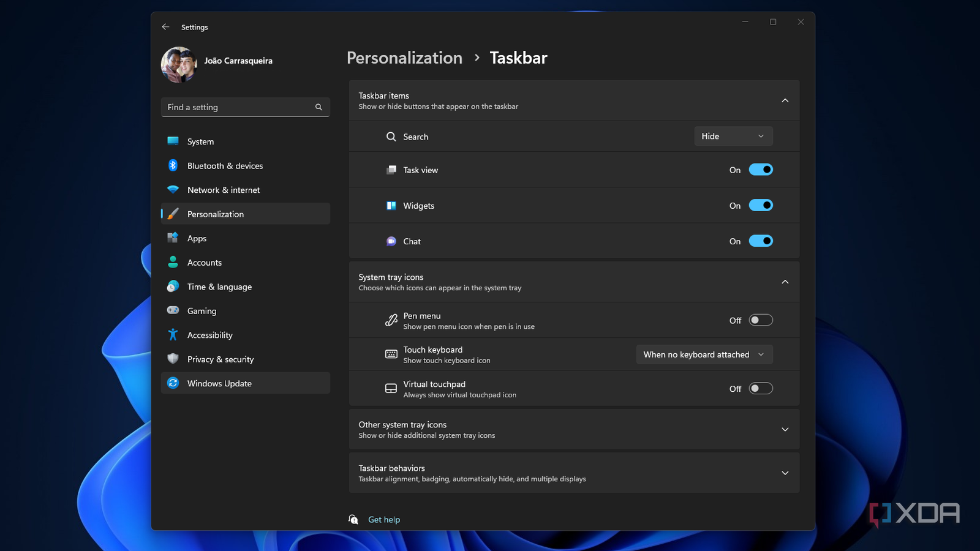The image size is (980, 551).
Task: Click the Get help link
Action: [x=383, y=519]
